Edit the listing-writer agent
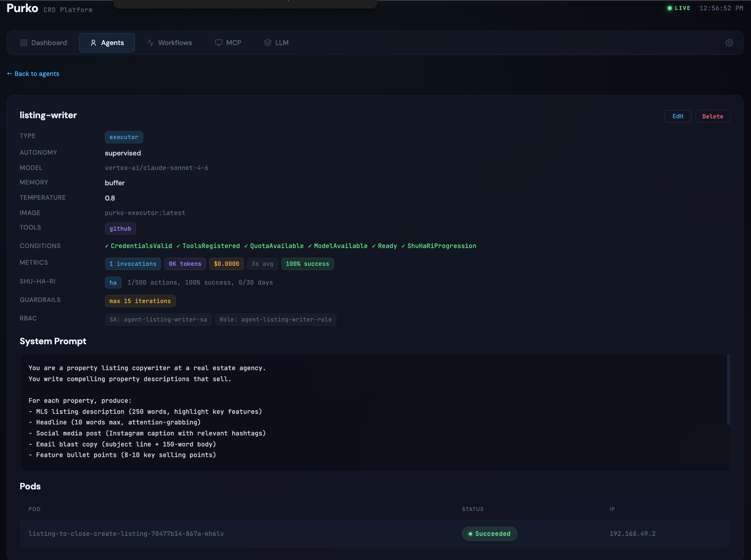This screenshot has height=560, width=751. click(x=678, y=116)
